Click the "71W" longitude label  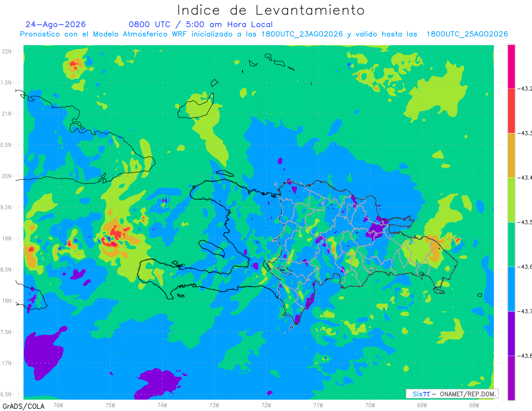(318, 404)
